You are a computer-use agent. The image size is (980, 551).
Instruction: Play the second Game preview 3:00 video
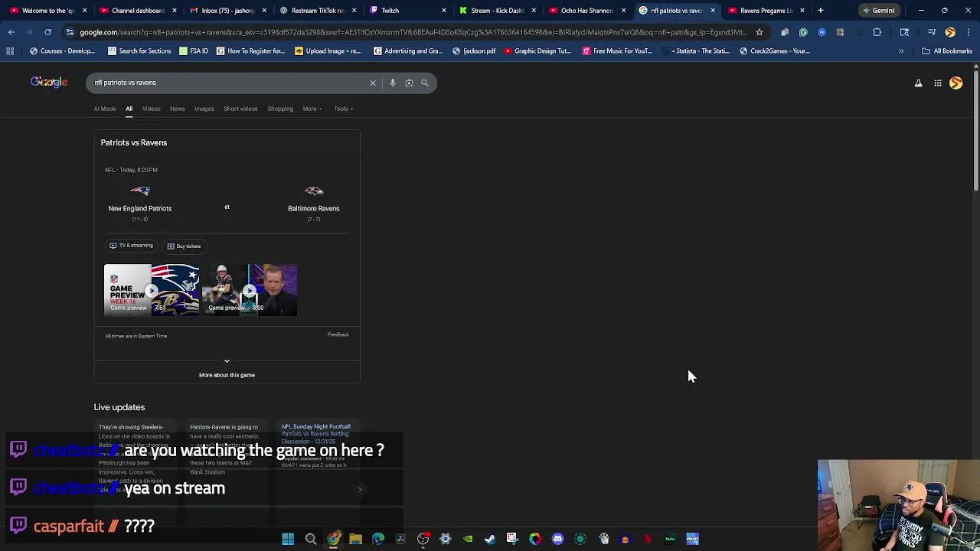pyautogui.click(x=250, y=290)
